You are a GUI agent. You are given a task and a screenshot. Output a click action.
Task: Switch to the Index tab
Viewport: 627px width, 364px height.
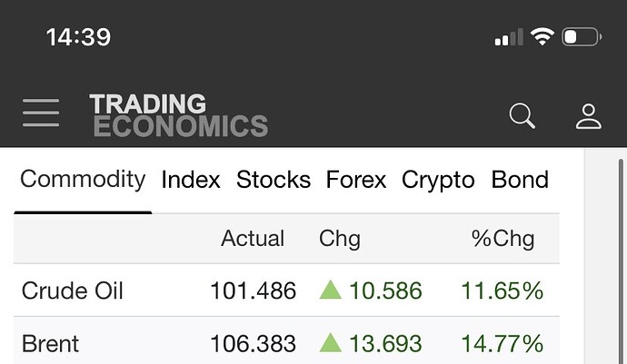tap(191, 180)
